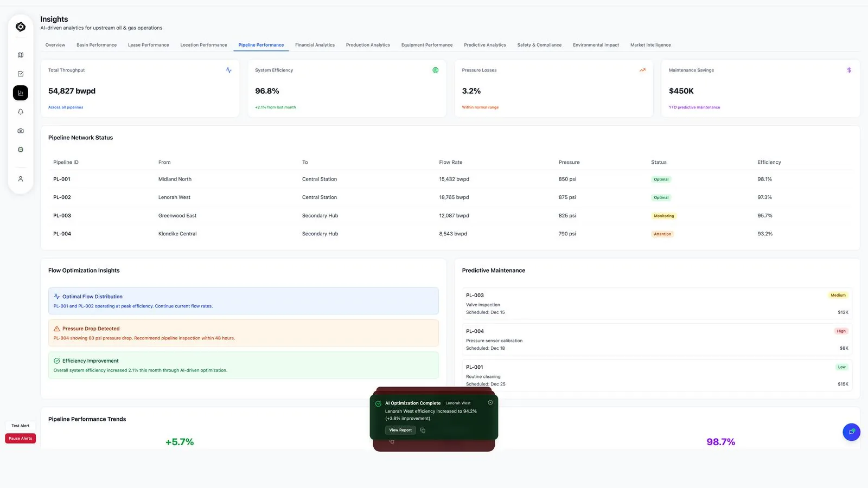Image resolution: width=868 pixels, height=488 pixels.
Task: Open the Pressure Drop Detected insight card
Action: (x=244, y=333)
